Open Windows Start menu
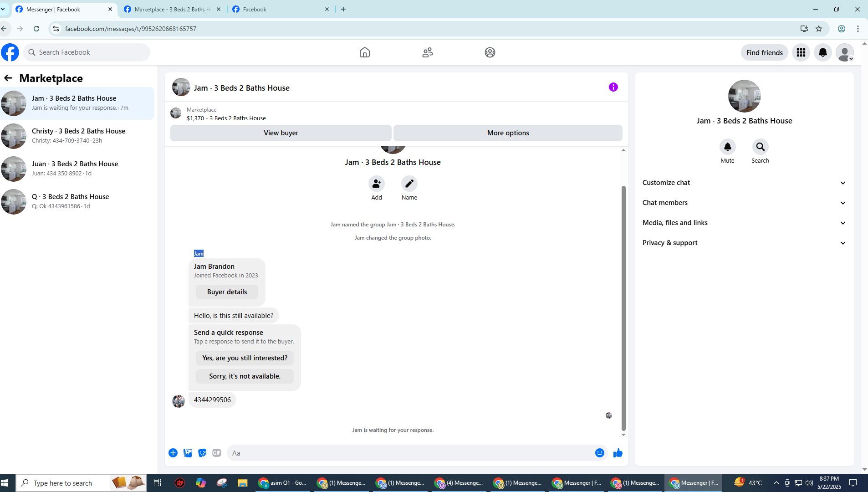Image resolution: width=868 pixels, height=492 pixels. 5,483
